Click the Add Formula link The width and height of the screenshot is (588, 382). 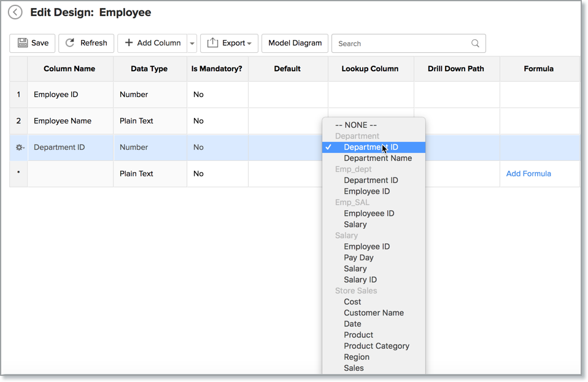tap(528, 174)
